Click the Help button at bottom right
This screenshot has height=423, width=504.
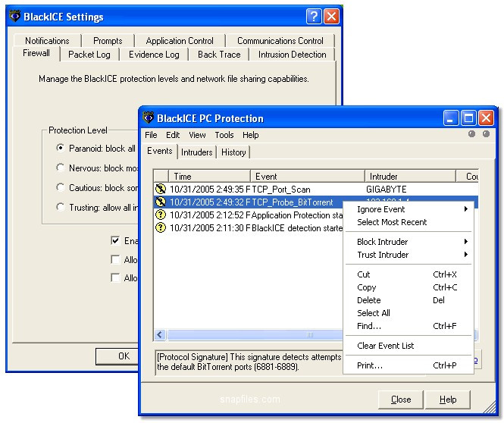[x=448, y=399]
